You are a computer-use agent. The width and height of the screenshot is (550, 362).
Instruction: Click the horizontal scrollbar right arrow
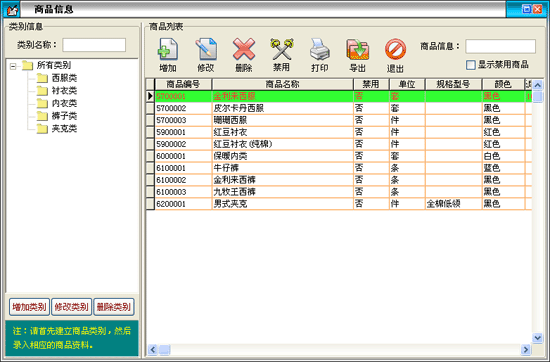tap(526, 349)
